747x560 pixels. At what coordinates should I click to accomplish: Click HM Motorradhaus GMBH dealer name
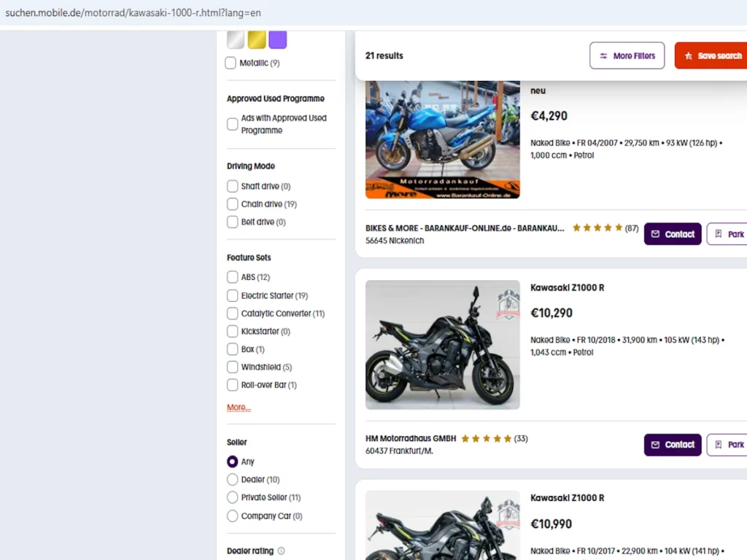(411, 438)
